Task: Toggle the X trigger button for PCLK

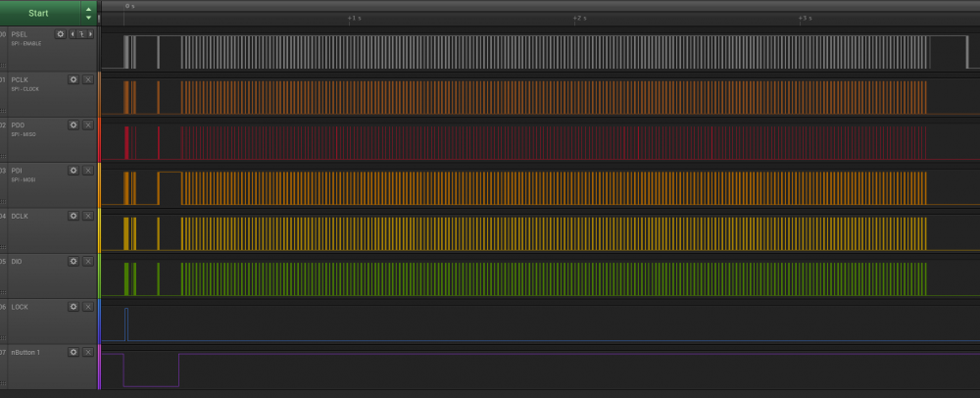Action: click(87, 79)
